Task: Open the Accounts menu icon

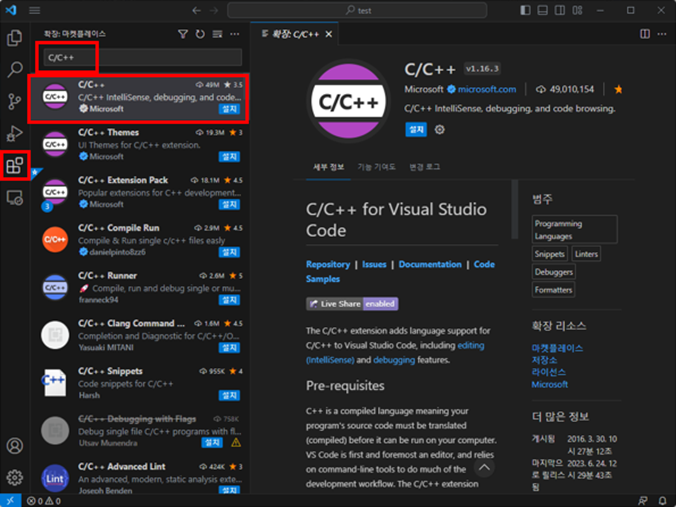Action: coord(15,445)
